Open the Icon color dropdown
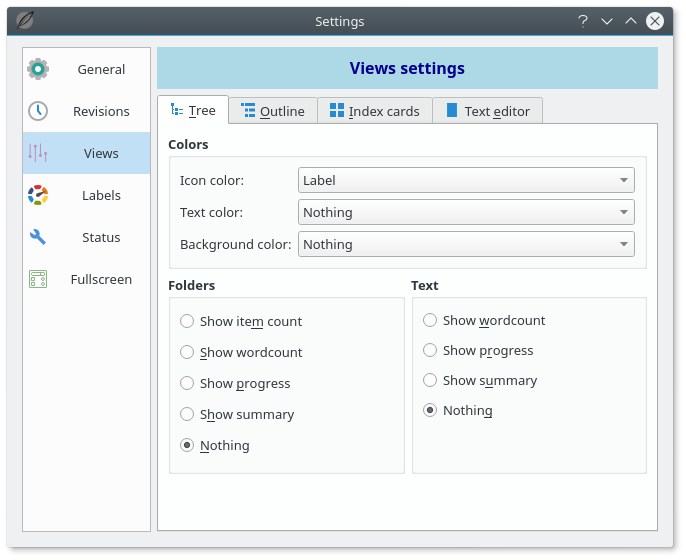This screenshot has height=560, width=686. [466, 180]
